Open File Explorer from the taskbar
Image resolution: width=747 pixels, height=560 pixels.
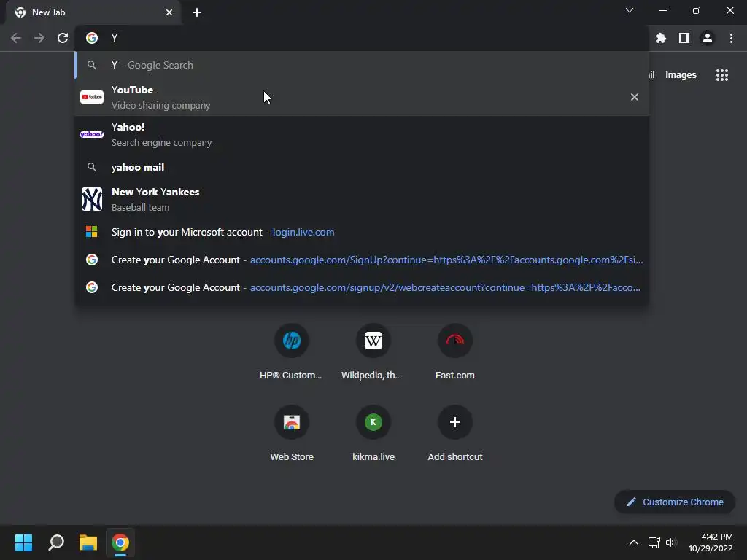pos(88,542)
